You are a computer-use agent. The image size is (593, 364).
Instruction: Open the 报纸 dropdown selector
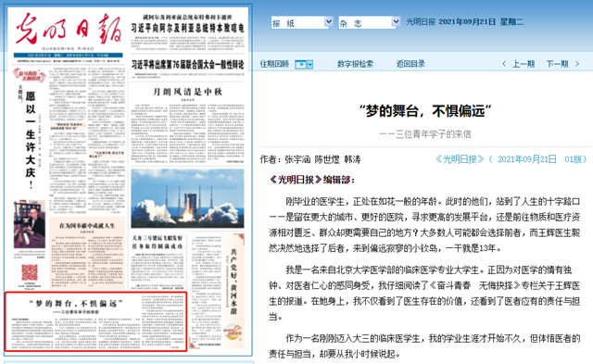(x=302, y=22)
